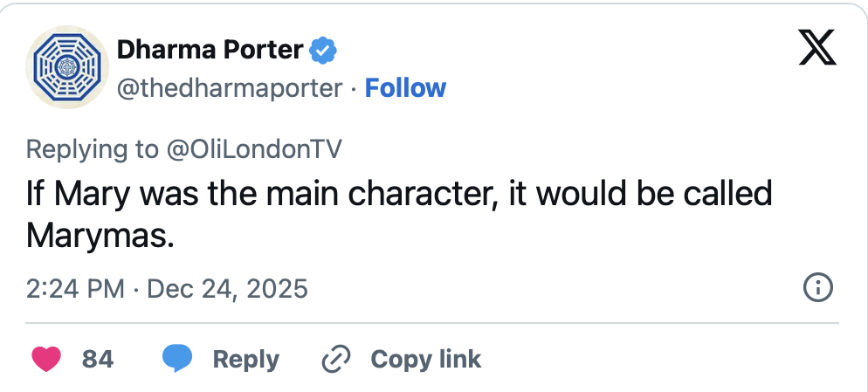The image size is (868, 392).
Task: Open the @thedharmaporter handle
Action: click(230, 87)
